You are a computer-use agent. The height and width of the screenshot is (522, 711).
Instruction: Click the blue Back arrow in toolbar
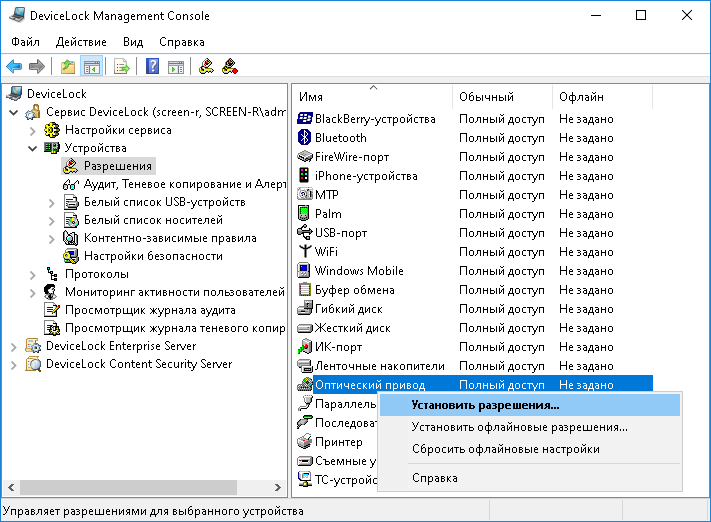[x=14, y=67]
